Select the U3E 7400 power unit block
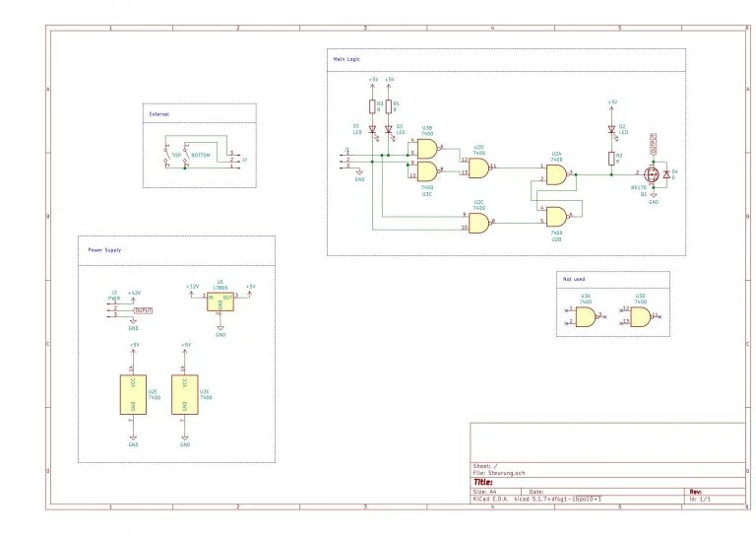Viewport: 756px width, 535px height. click(185, 395)
